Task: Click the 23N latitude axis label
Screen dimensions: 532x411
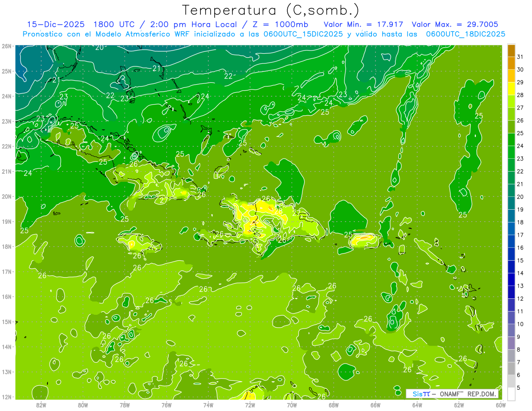Action: pos(7,121)
